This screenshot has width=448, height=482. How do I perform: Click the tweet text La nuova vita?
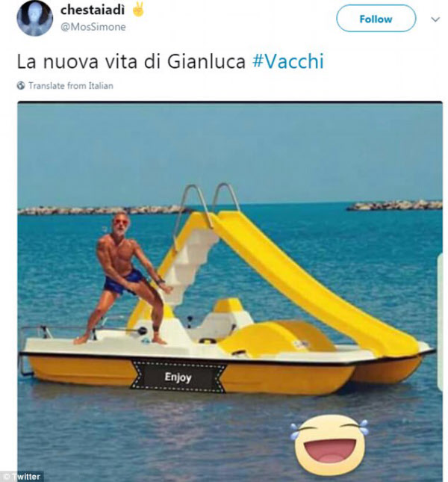tap(131, 61)
